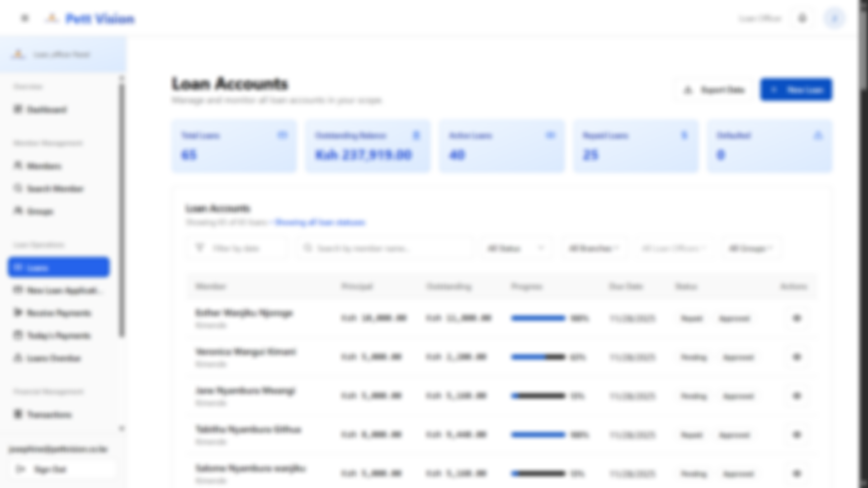Click the Due Date column header
The width and height of the screenshot is (868, 488).
[x=626, y=286]
